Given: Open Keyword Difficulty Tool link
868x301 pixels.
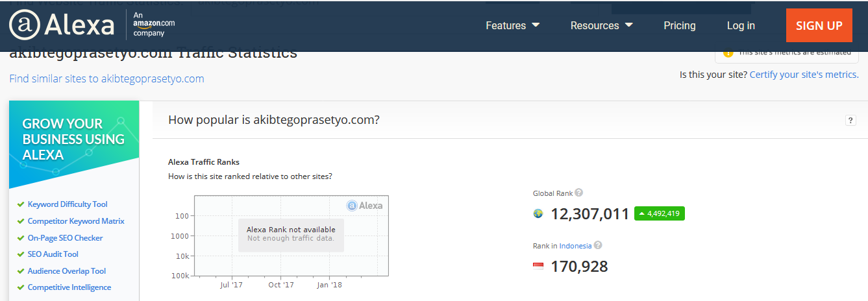Looking at the screenshot, I should pos(68,204).
